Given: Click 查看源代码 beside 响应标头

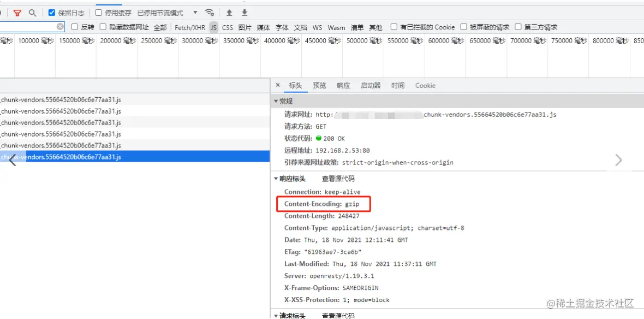Looking at the screenshot, I should (338, 179).
